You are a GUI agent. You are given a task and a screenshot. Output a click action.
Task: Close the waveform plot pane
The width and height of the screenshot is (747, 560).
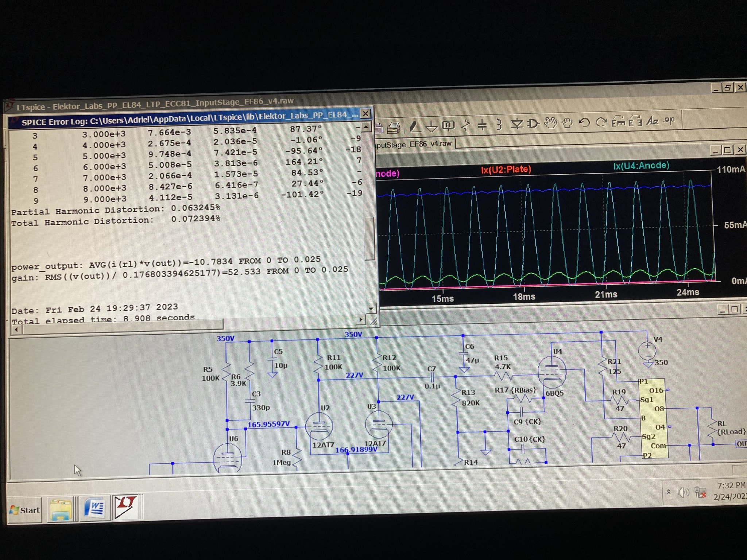coord(740,149)
